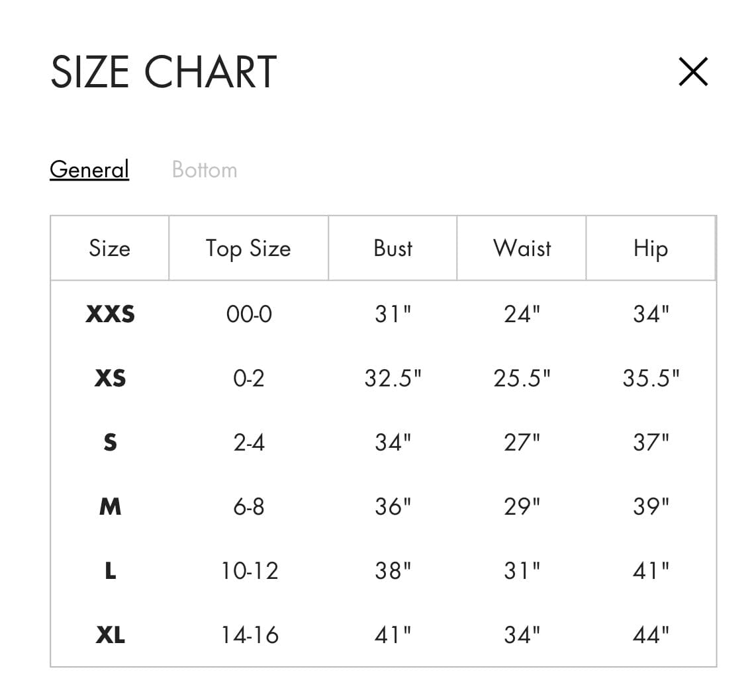
Task: Close the size chart dialog
Action: click(x=693, y=71)
